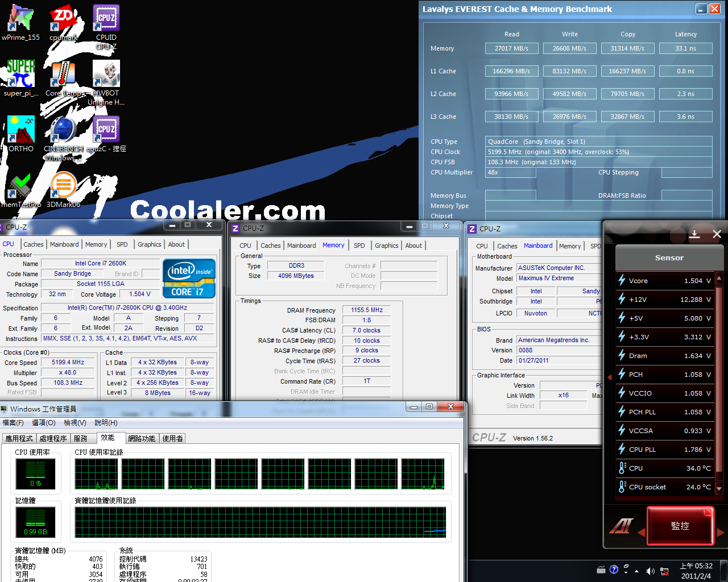
Task: Click the Dram 1.634 V sensor row
Action: 665,356
